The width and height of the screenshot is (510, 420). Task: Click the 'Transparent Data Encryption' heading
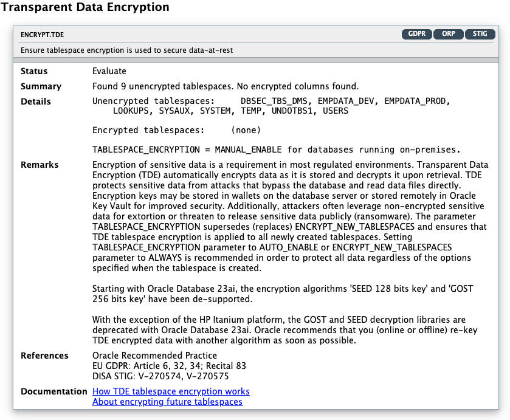click(x=85, y=7)
